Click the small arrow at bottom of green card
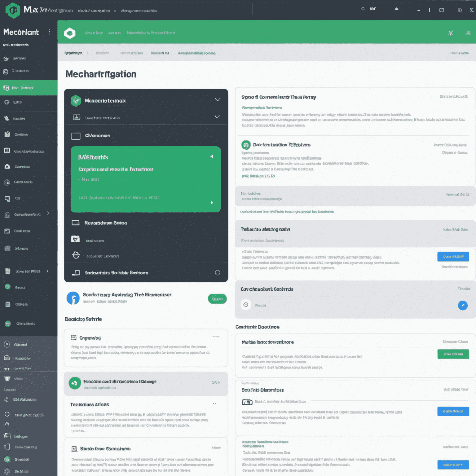The image size is (476, 476). click(212, 203)
